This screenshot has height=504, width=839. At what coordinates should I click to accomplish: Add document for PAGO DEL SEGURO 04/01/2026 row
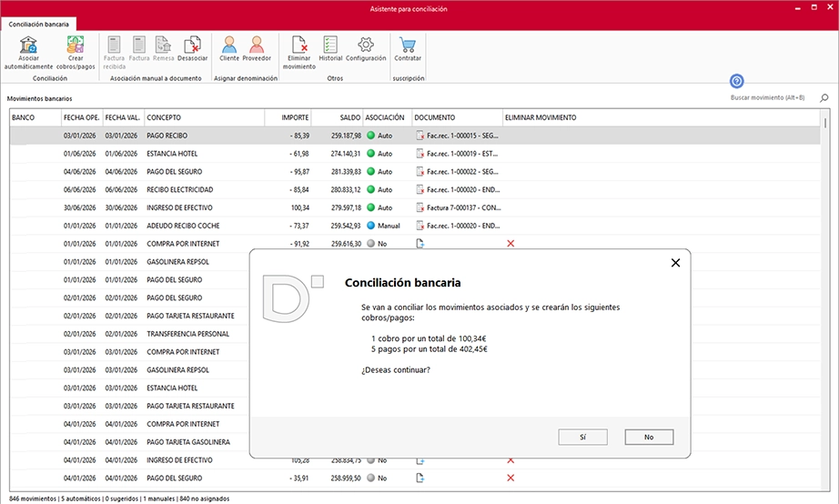pos(420,479)
